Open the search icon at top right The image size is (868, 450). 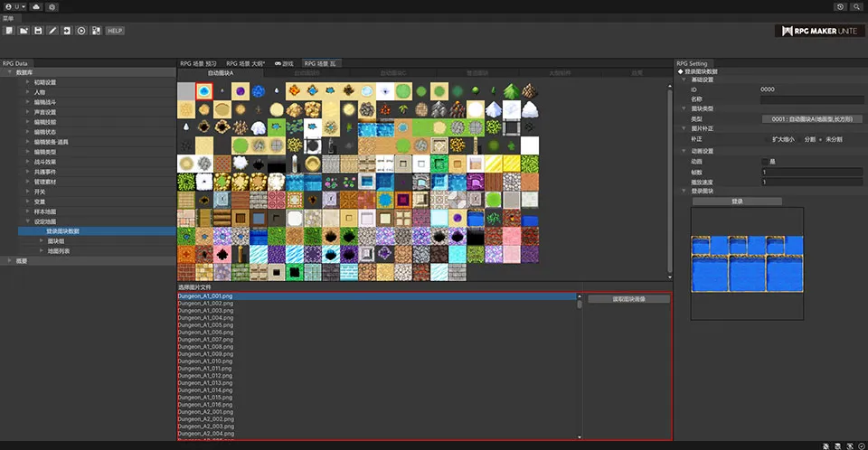(856, 6)
